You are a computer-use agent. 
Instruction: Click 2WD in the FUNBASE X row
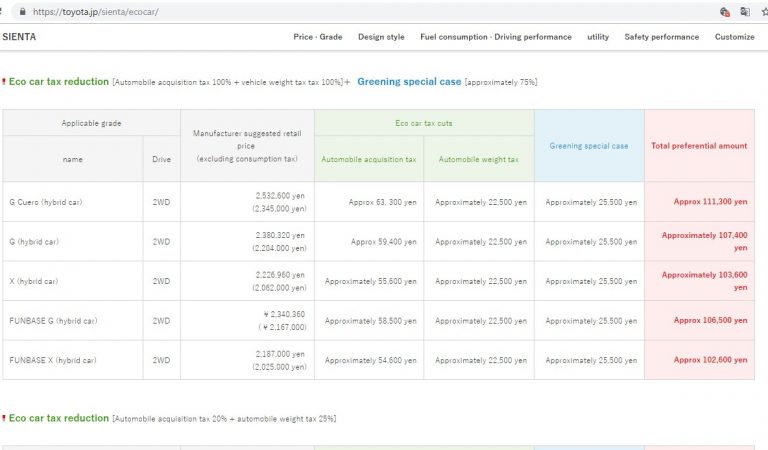[162, 360]
